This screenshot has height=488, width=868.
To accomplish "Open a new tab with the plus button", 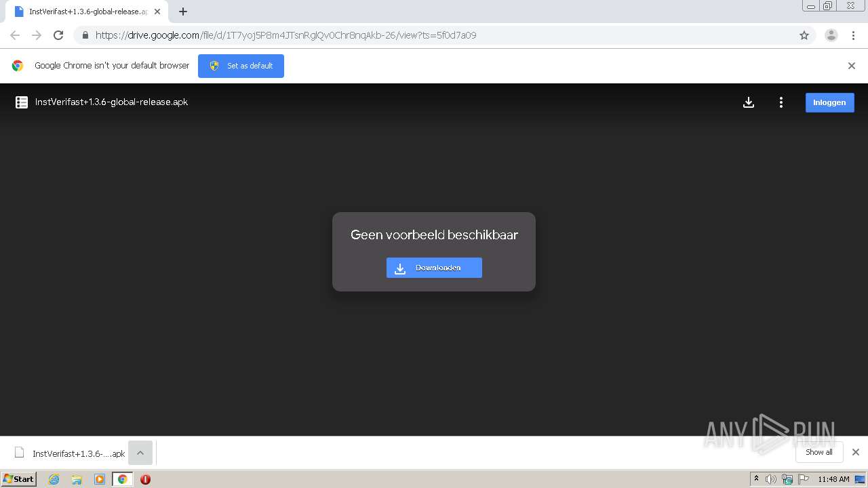I will coord(183,12).
